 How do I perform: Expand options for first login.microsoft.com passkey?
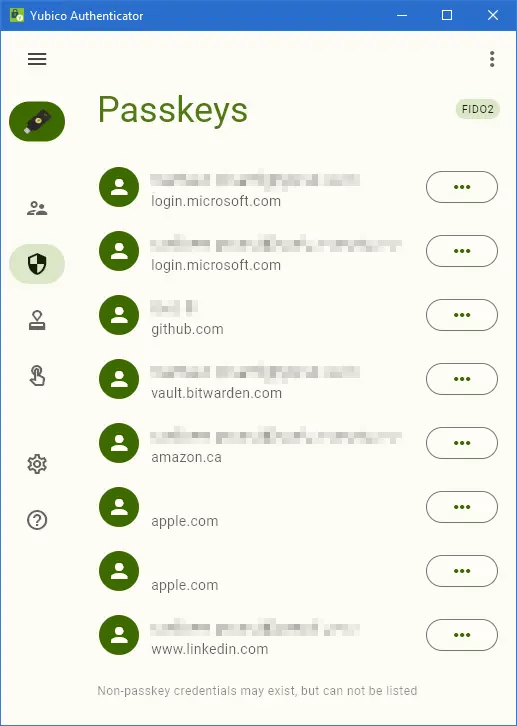tap(462, 187)
